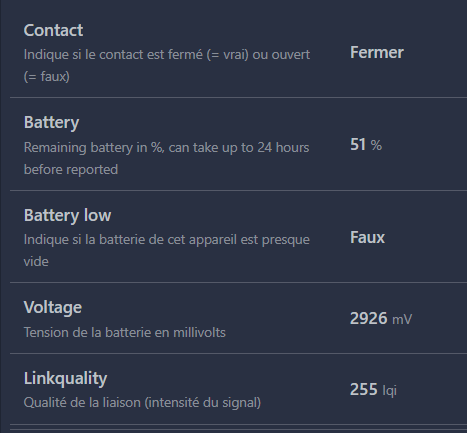The height and width of the screenshot is (433, 467).
Task: Click the Tension de la batterie description
Action: 125,333
